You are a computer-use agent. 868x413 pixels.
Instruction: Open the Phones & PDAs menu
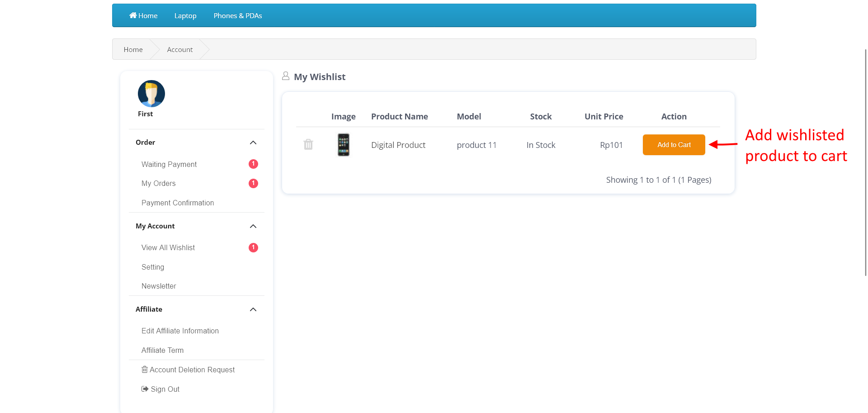pyautogui.click(x=237, y=15)
